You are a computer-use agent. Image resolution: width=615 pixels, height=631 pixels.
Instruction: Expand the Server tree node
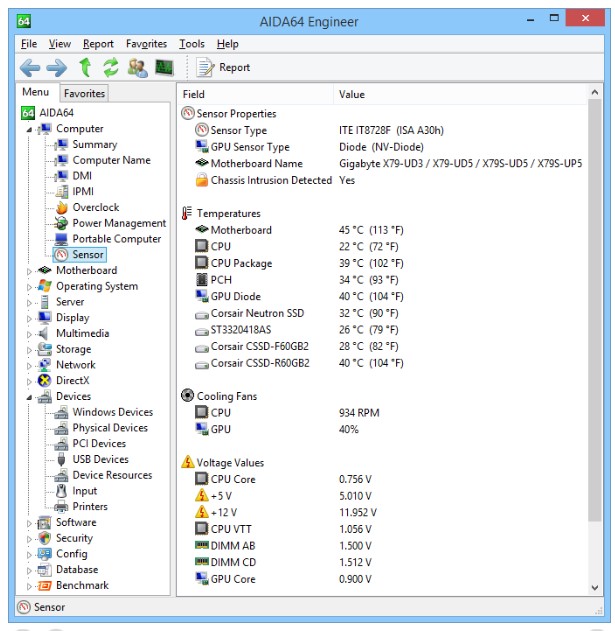[29, 303]
